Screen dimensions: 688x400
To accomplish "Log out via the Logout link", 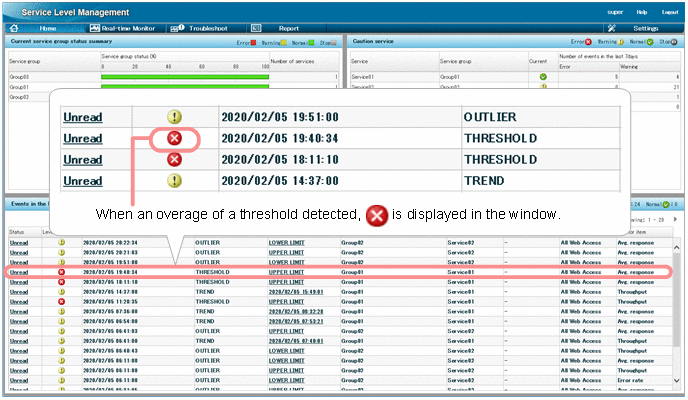I will coord(669,11).
